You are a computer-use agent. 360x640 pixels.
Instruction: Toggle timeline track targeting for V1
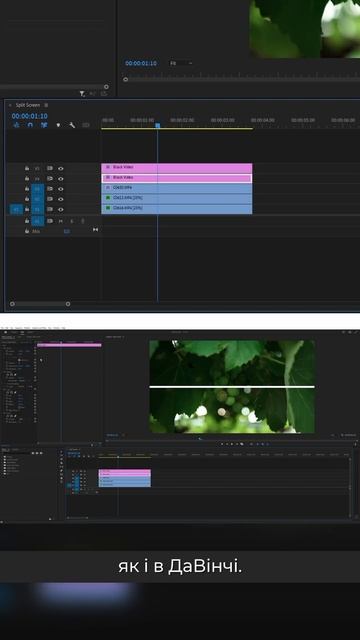click(x=38, y=209)
